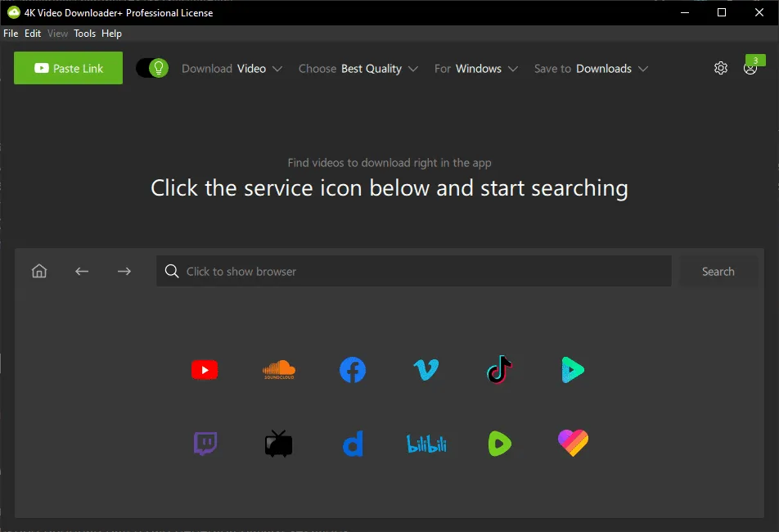This screenshot has width=779, height=532.
Task: Open the YouTube service icon
Action: click(205, 370)
